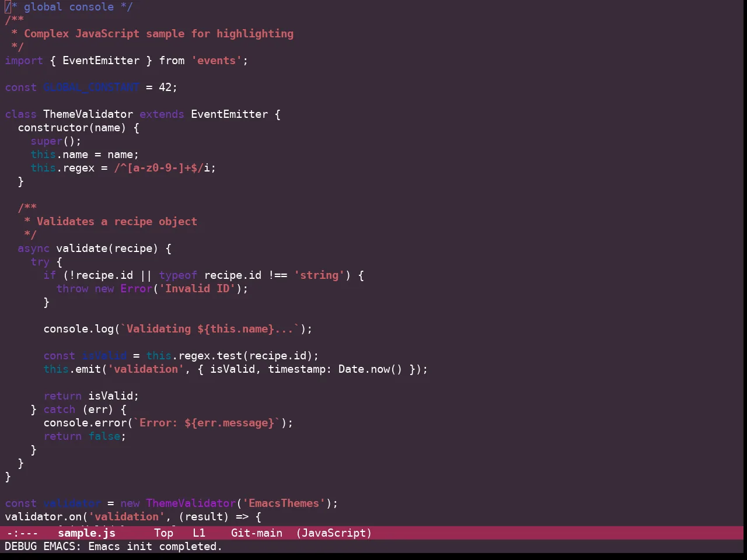Click the (JavaScript) major mode label
Screen dimensions: 747x560
334,533
